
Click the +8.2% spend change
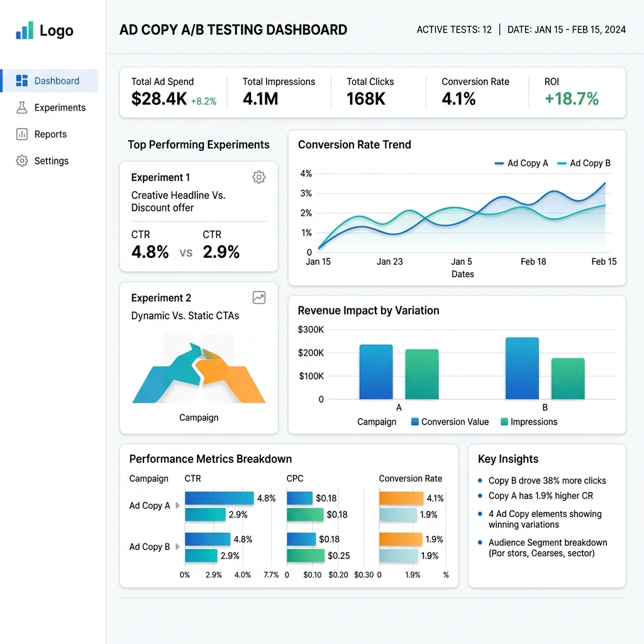(203, 101)
